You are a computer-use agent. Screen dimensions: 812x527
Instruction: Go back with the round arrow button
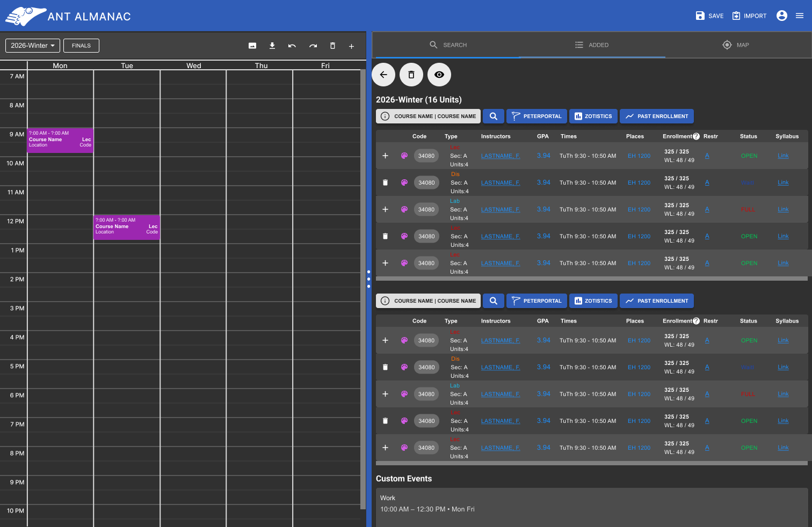tap(383, 75)
